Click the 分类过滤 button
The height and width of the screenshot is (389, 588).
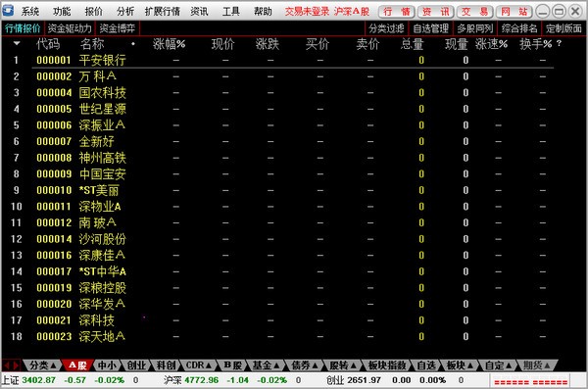pos(387,28)
